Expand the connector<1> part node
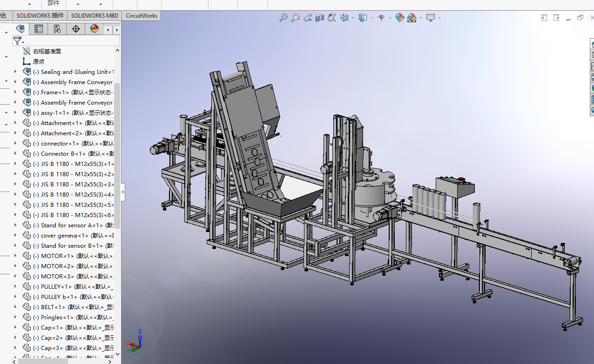Screen dimensions: 594x364 tap(15, 143)
